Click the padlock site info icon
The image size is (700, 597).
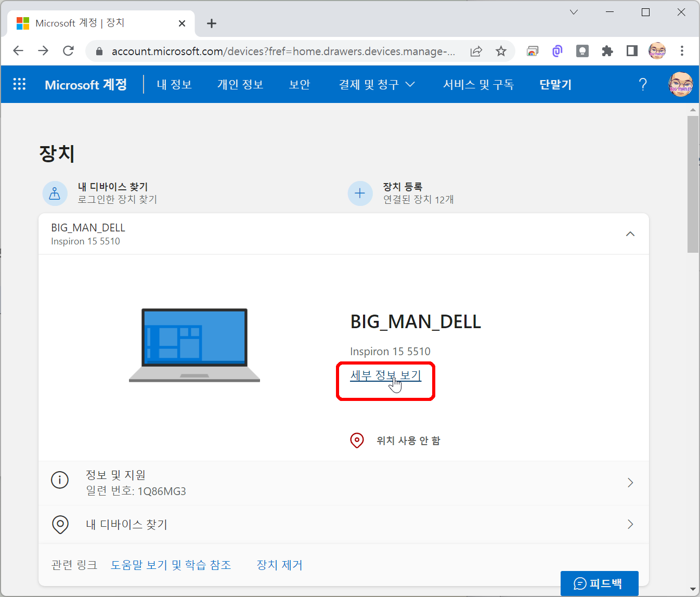(x=99, y=51)
